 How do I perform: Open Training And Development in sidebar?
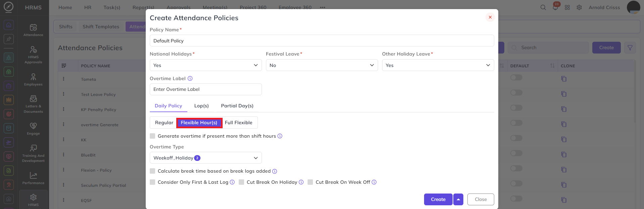pos(33,153)
